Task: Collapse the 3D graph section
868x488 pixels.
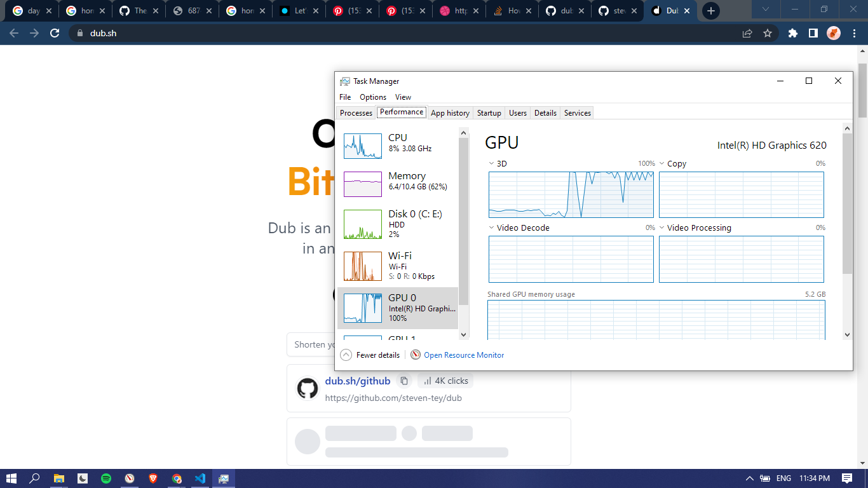Action: 491,163
